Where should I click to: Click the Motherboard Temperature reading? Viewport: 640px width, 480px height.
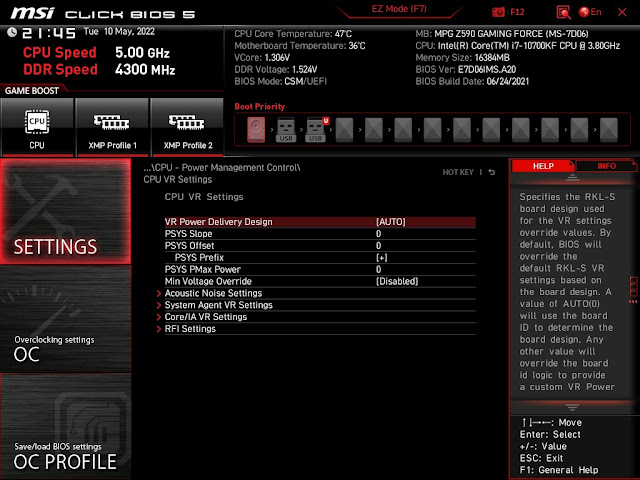[300, 46]
